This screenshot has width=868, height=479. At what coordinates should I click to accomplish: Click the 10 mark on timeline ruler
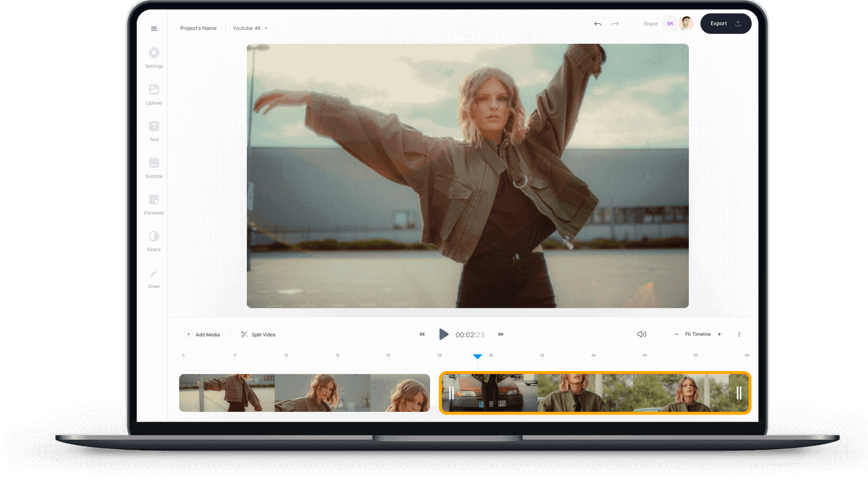(286, 355)
